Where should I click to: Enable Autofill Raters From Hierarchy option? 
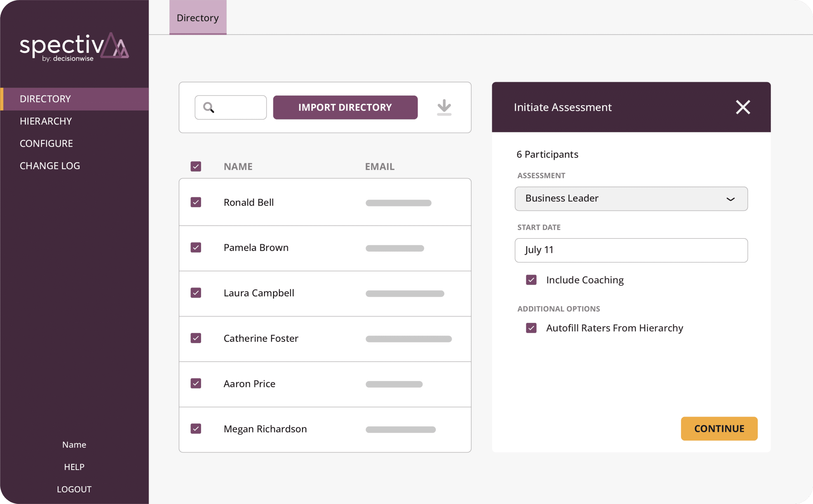(x=533, y=328)
